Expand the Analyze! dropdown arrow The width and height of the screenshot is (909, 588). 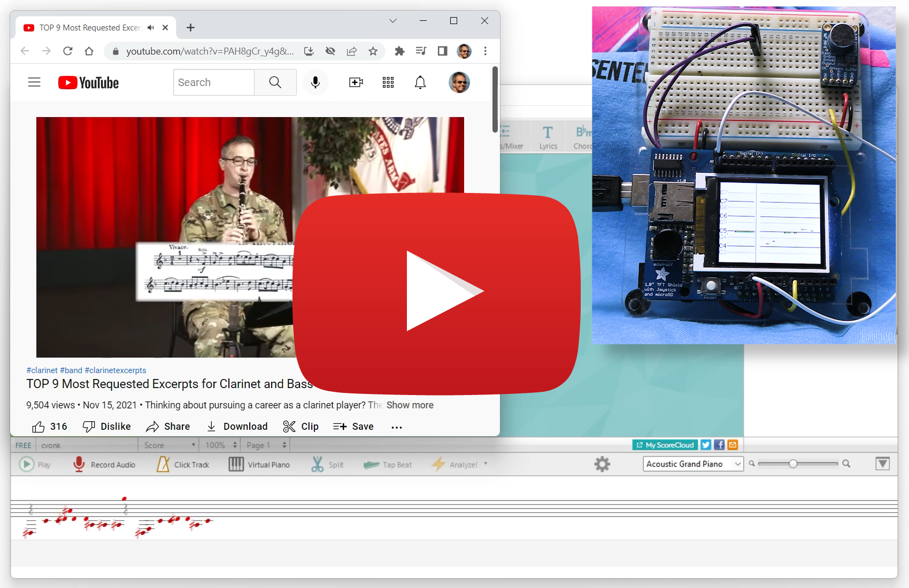(x=486, y=464)
